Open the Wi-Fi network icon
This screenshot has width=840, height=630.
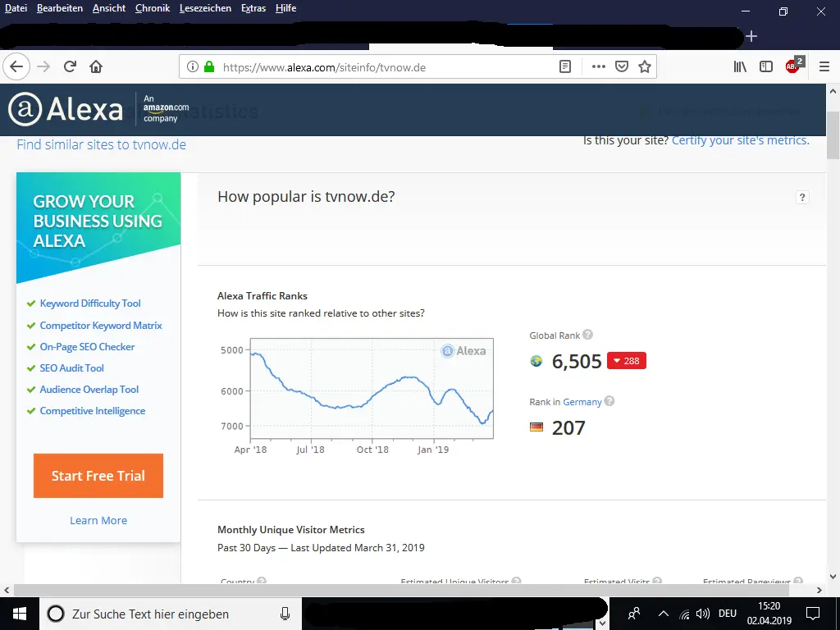(685, 614)
